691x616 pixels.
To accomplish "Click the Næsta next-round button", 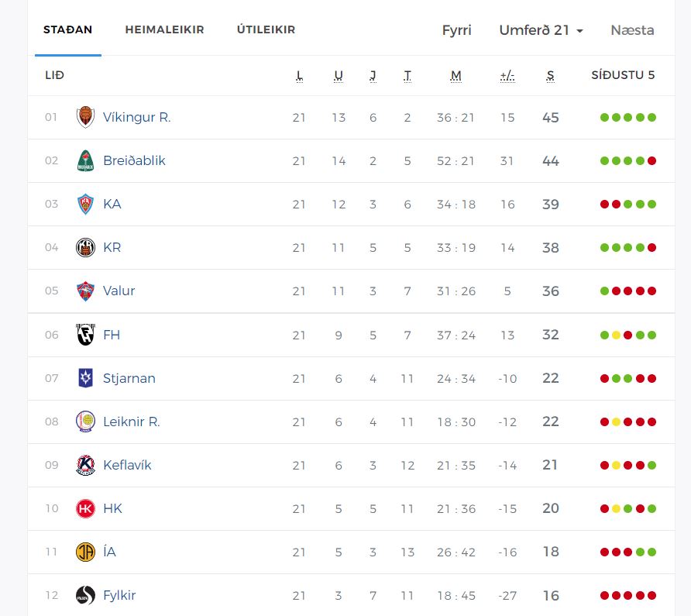I will [x=632, y=30].
